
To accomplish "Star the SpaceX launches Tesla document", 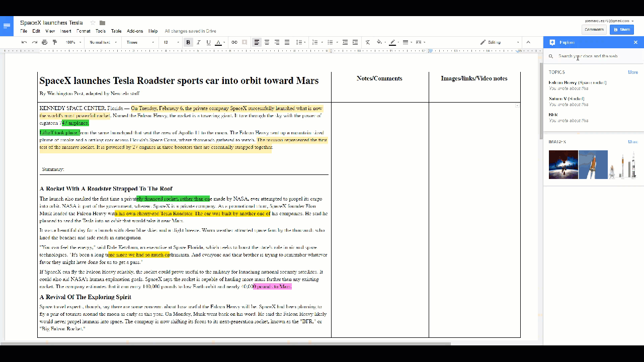I will pos(93,23).
